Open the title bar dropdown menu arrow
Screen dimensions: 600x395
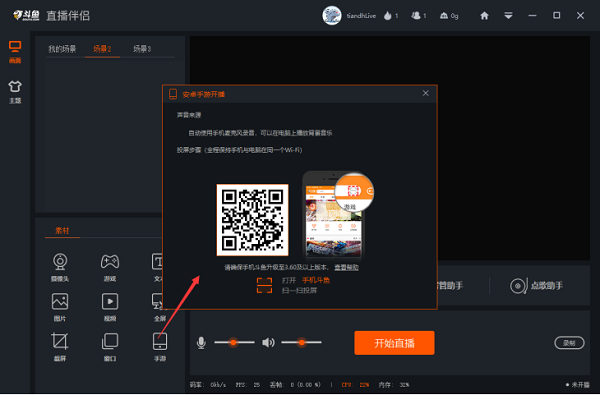click(x=508, y=16)
